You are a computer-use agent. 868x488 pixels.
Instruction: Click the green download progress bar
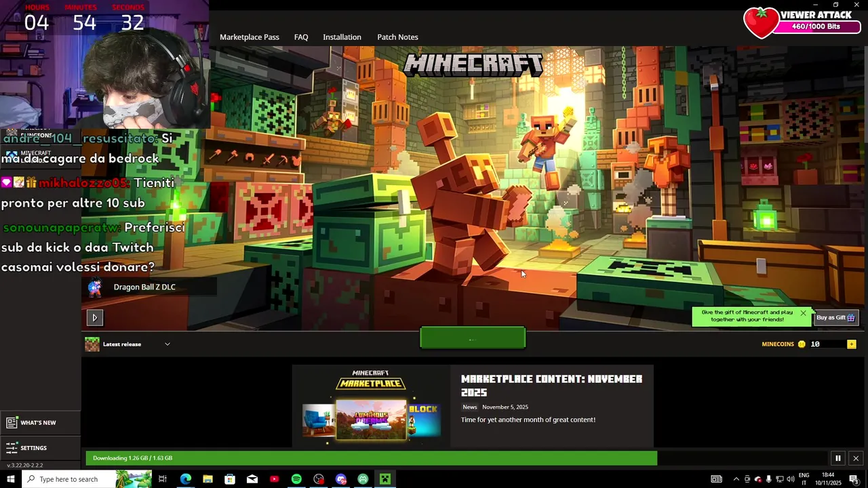tap(372, 458)
